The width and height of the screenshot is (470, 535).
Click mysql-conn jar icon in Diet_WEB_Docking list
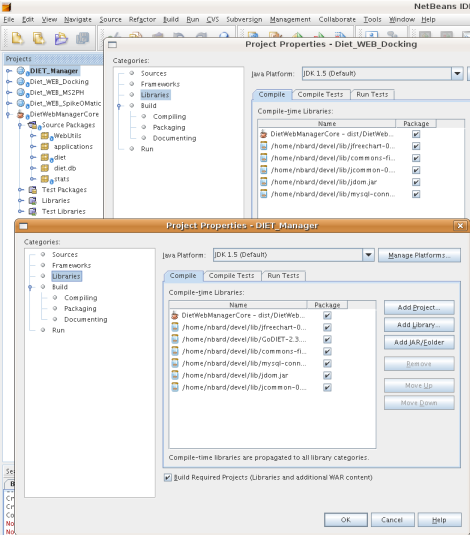click(264, 194)
